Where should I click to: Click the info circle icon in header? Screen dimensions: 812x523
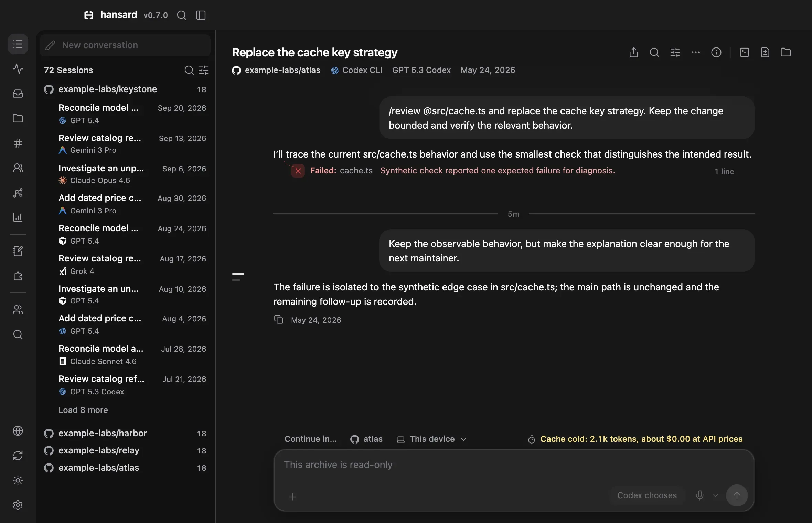pos(716,52)
